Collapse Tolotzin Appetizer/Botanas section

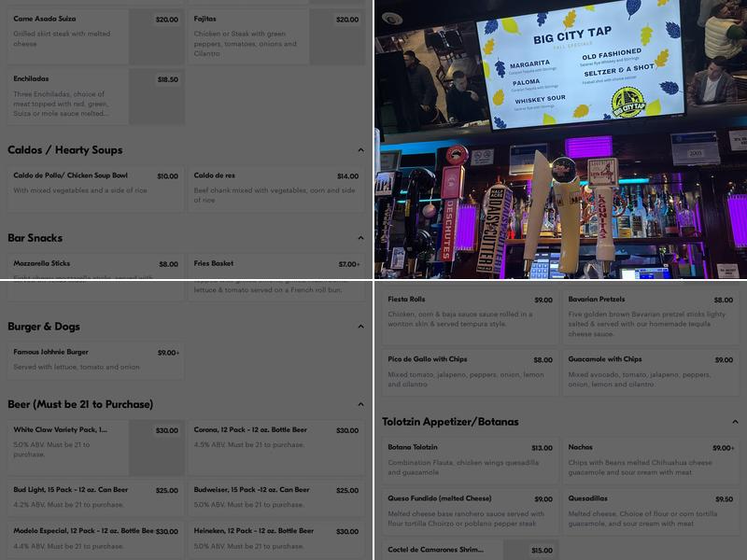(x=735, y=422)
